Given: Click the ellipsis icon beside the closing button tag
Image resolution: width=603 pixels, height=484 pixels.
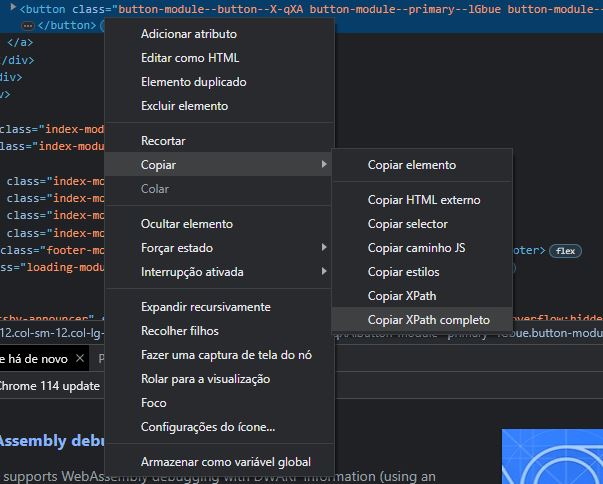Looking at the screenshot, I should pos(28,26).
